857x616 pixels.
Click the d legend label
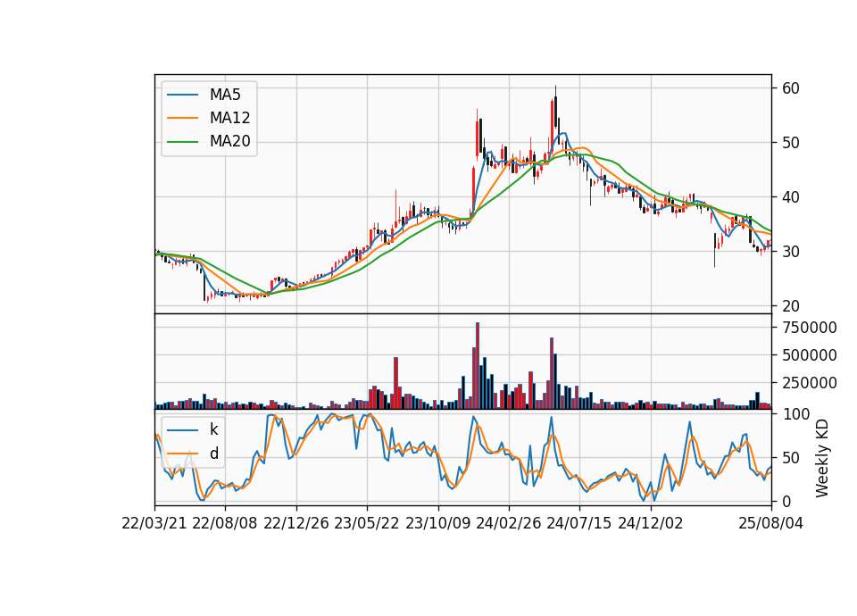point(213,454)
